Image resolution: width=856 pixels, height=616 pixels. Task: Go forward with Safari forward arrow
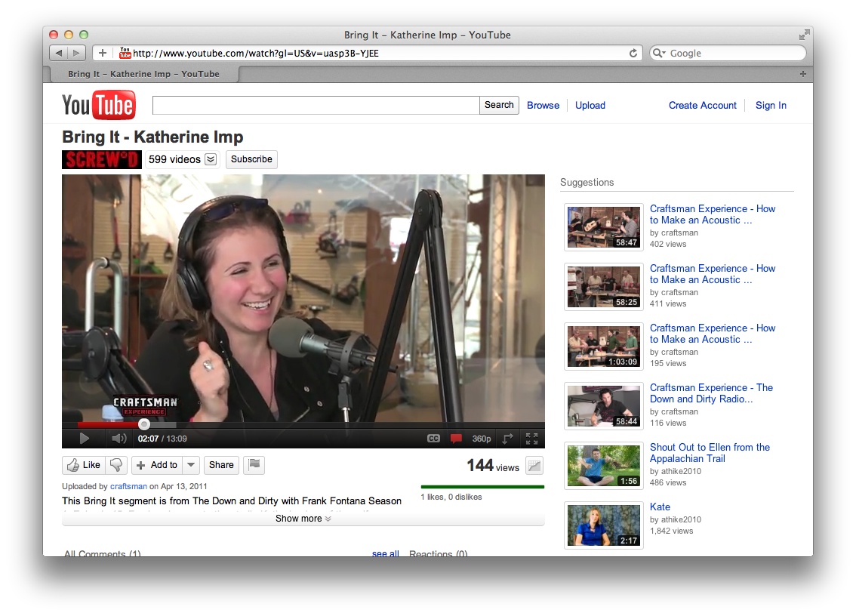(76, 53)
